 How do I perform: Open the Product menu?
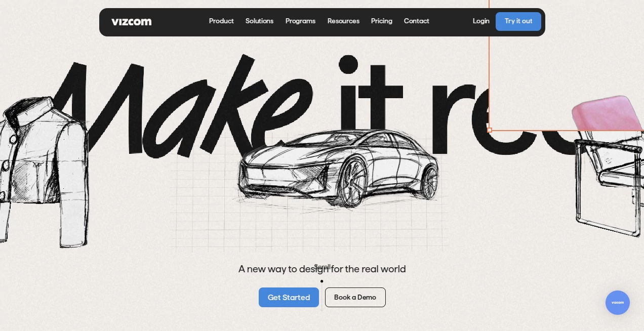[221, 21]
